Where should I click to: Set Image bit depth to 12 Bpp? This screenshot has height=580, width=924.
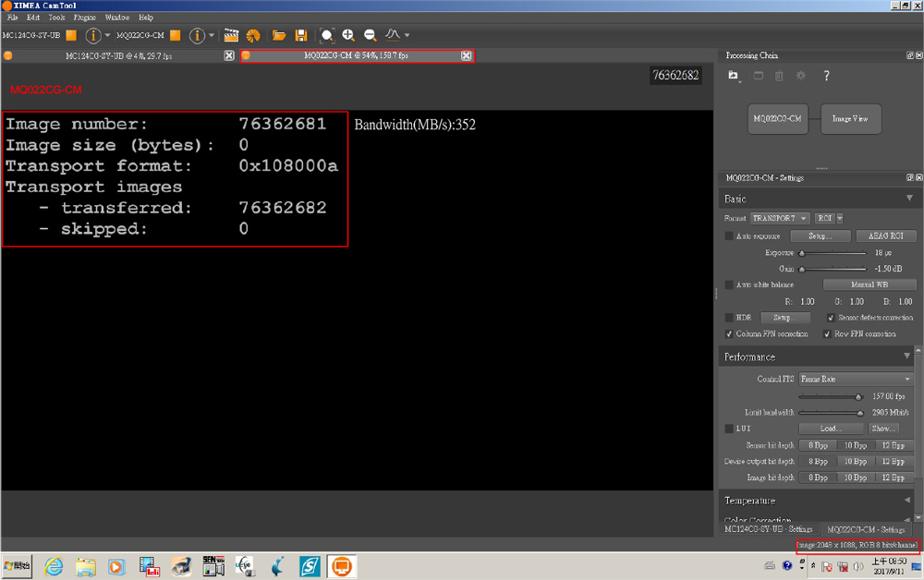point(894,477)
